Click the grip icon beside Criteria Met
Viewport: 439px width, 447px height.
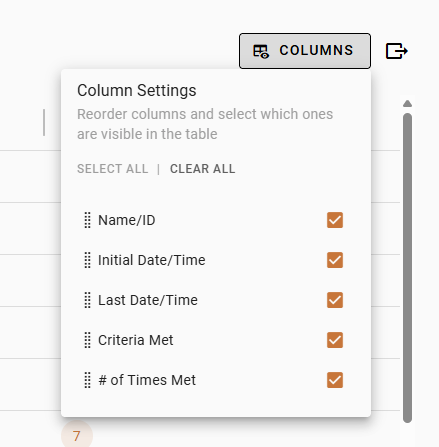[x=87, y=340]
